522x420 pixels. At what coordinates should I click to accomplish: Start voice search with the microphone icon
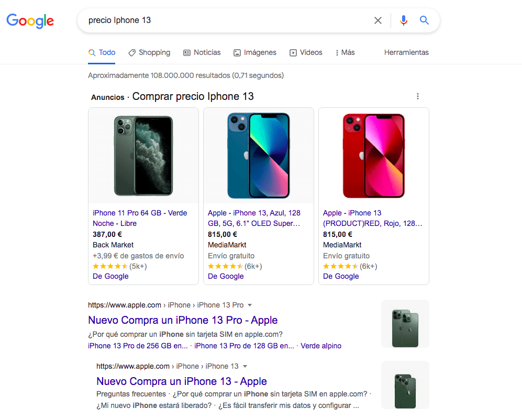(403, 20)
